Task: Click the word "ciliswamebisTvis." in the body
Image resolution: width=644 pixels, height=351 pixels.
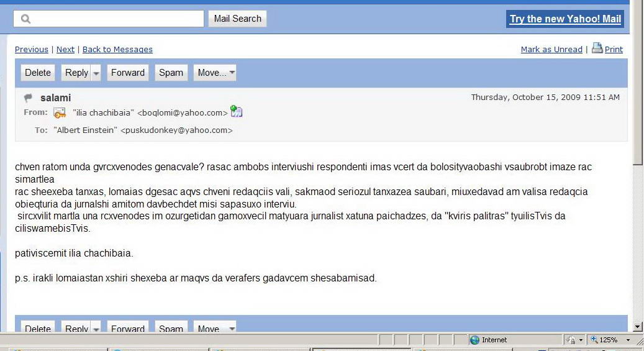Action: click(x=53, y=228)
